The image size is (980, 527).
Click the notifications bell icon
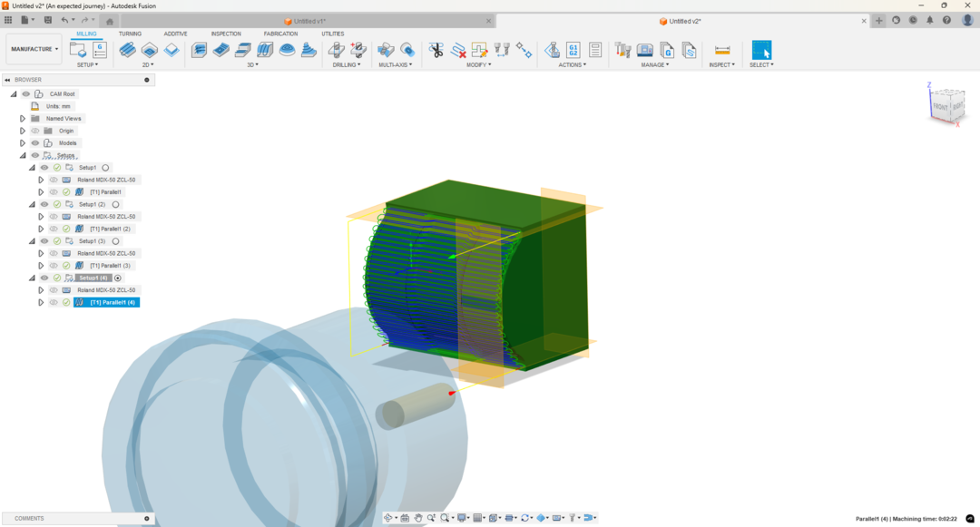[x=930, y=21]
